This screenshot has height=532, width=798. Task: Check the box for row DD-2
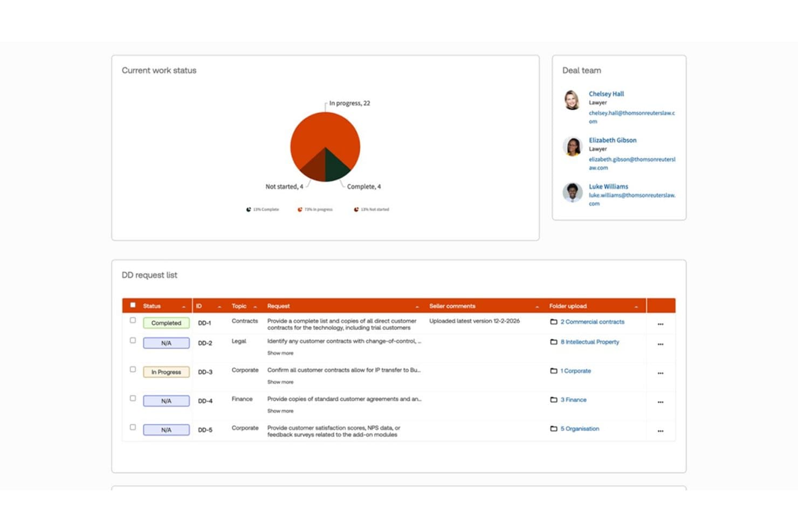coord(133,341)
